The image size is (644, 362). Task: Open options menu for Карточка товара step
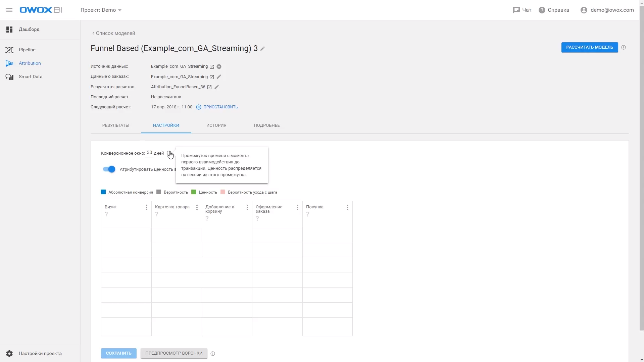197,207
